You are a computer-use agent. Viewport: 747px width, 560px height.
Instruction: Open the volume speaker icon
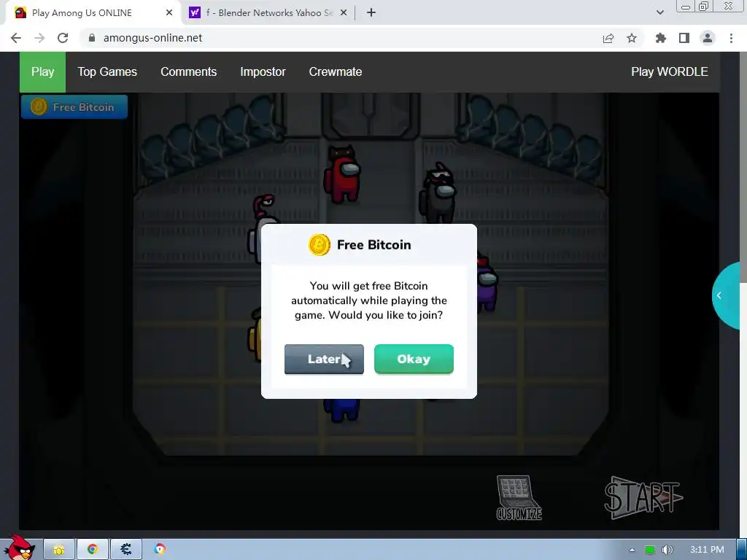click(667, 550)
